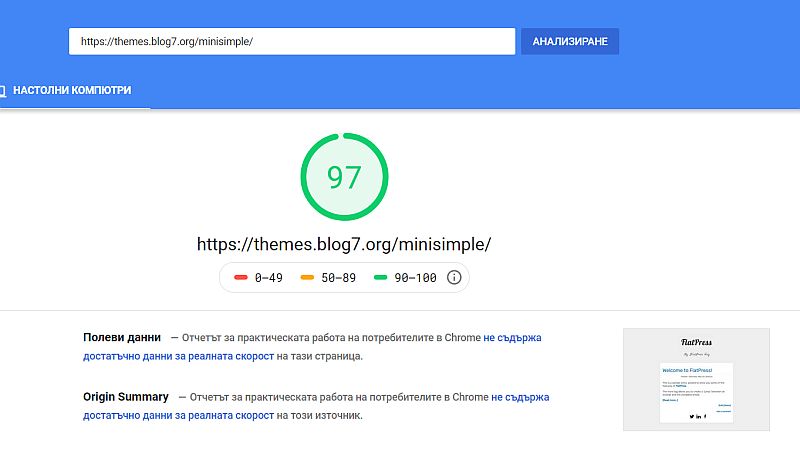Click 'Welcome to FlatPress!' title in the preview
Viewport: 800px width, 457px height.
pos(687,370)
